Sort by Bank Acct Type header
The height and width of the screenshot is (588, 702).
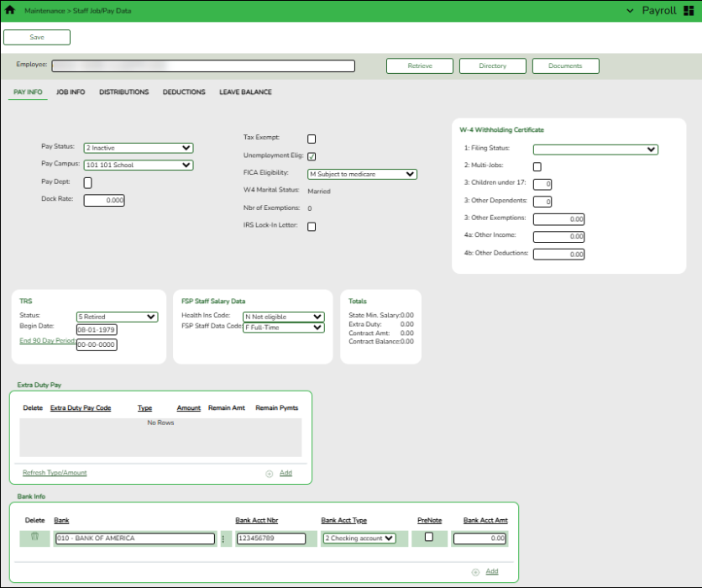coord(343,520)
